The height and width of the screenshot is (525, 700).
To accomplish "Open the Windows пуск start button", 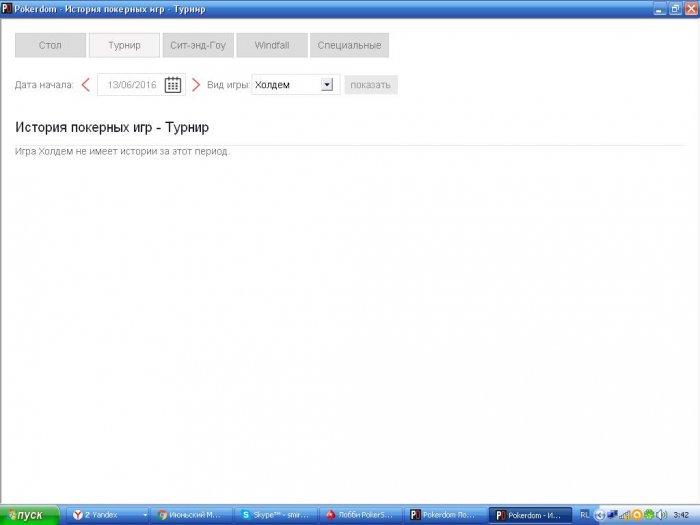I will click(x=29, y=515).
